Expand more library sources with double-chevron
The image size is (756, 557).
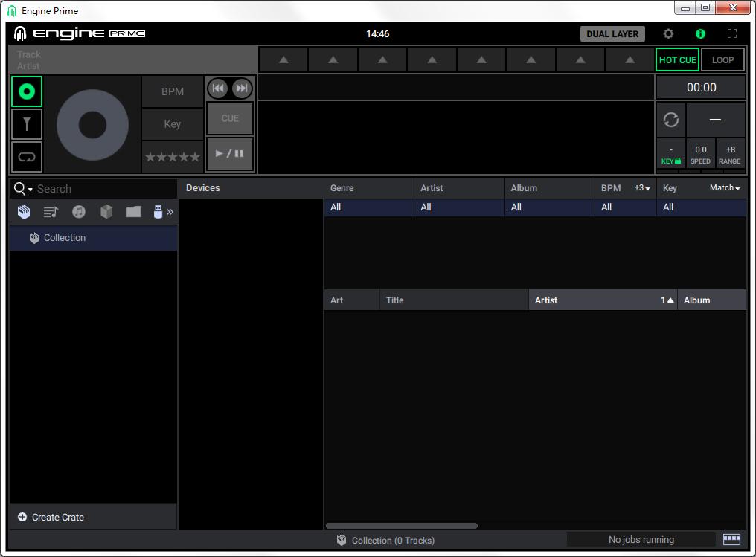click(x=170, y=213)
